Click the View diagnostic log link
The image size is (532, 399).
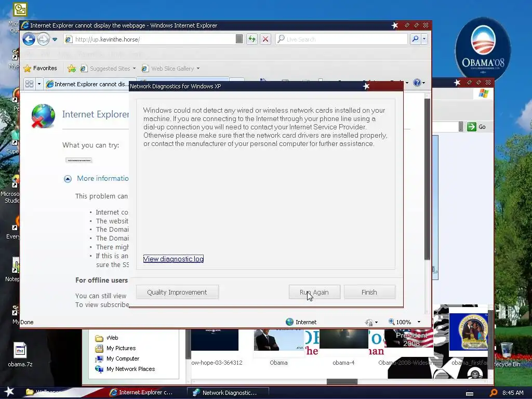(174, 259)
